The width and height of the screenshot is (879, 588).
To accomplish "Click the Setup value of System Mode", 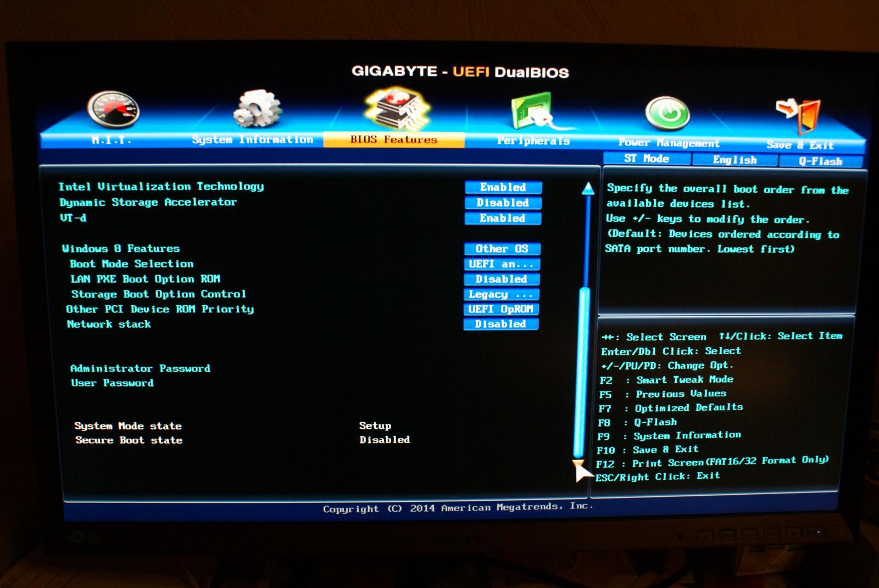I will pyautogui.click(x=375, y=425).
